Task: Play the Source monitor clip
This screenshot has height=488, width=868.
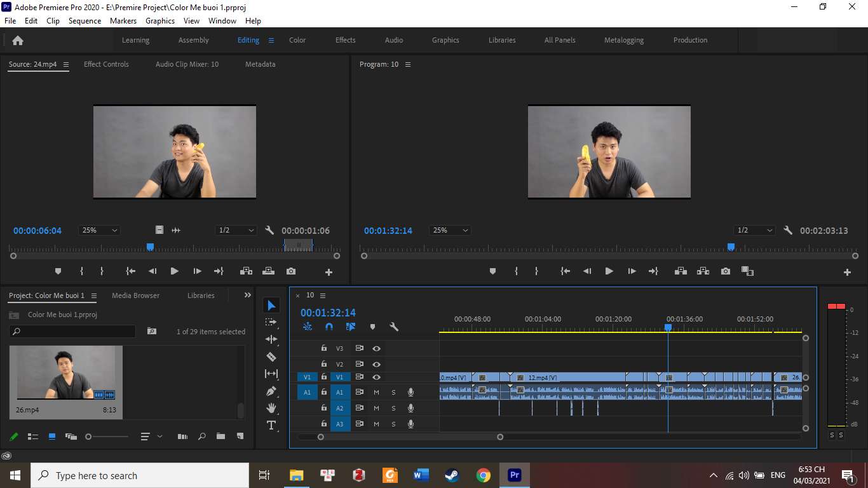Action: pyautogui.click(x=174, y=271)
